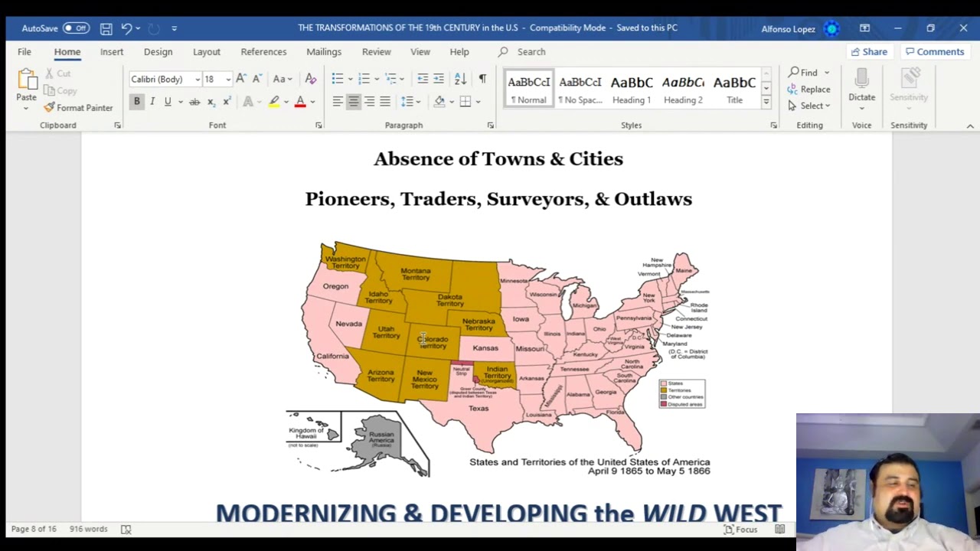980x551 pixels.
Task: Expand the Styles gallery more arrow
Action: click(x=766, y=102)
